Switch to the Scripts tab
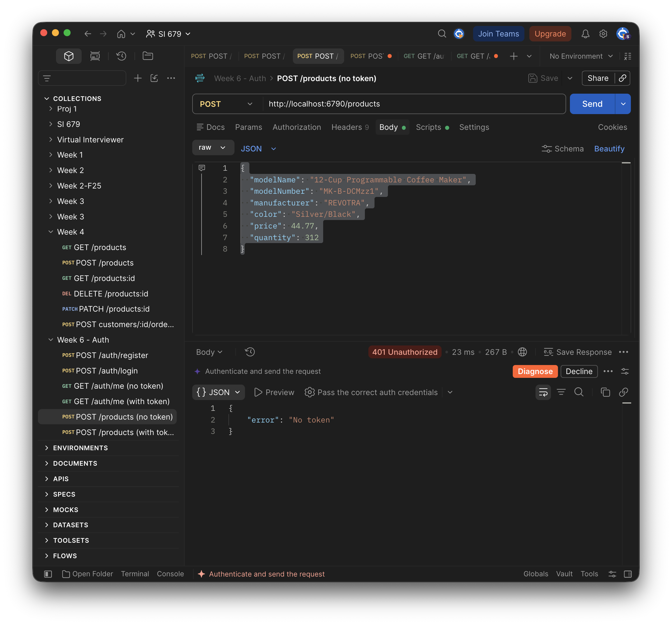The image size is (672, 625). tap(432, 127)
